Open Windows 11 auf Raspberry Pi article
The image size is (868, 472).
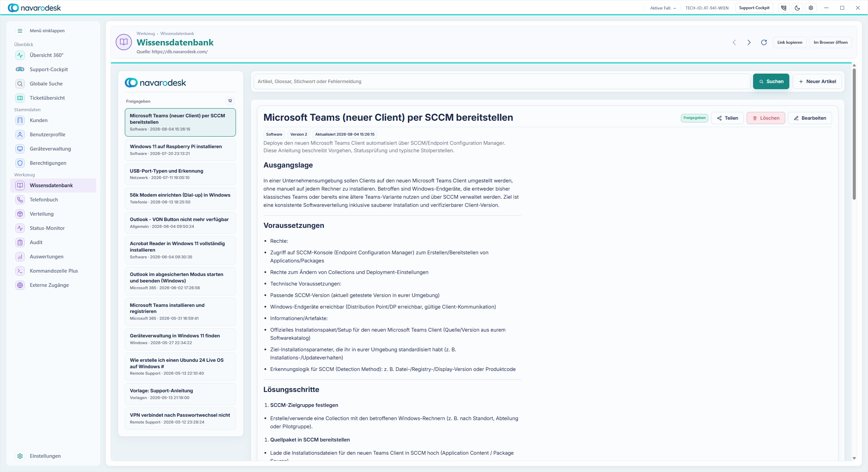point(180,150)
